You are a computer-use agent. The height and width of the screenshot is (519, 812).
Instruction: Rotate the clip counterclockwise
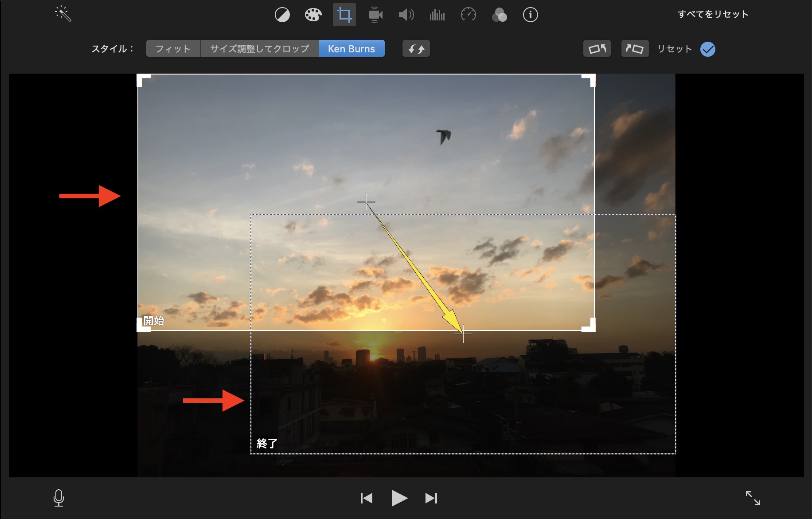tap(597, 49)
